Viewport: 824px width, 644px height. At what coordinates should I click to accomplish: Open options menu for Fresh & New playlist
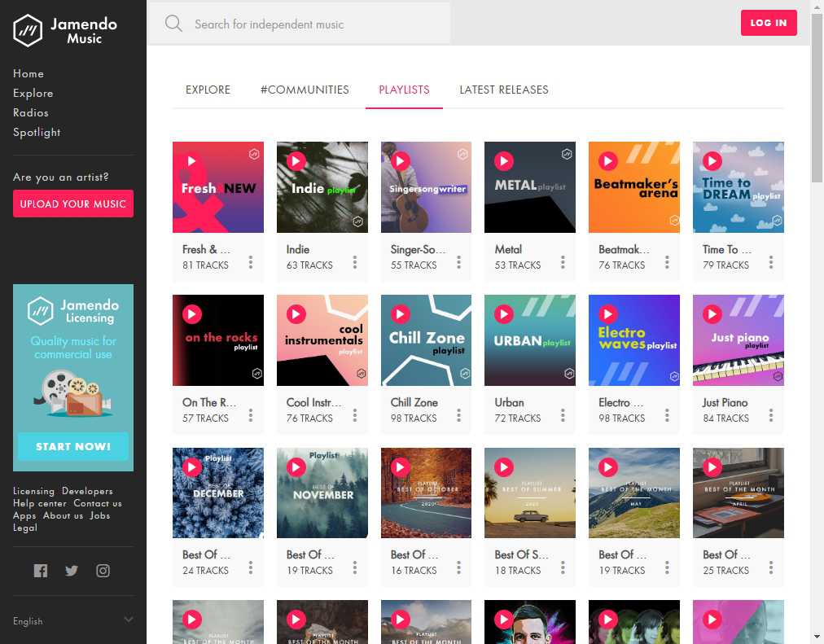251,262
